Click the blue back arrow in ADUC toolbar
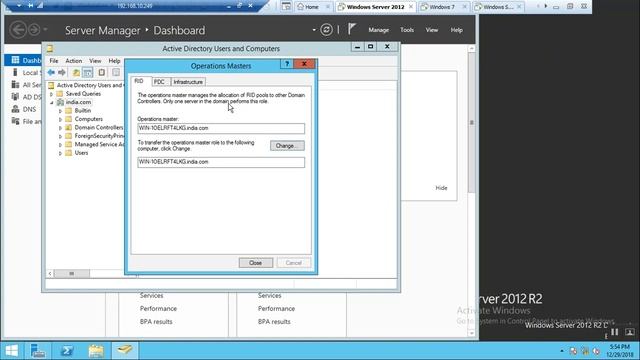 coord(51,73)
